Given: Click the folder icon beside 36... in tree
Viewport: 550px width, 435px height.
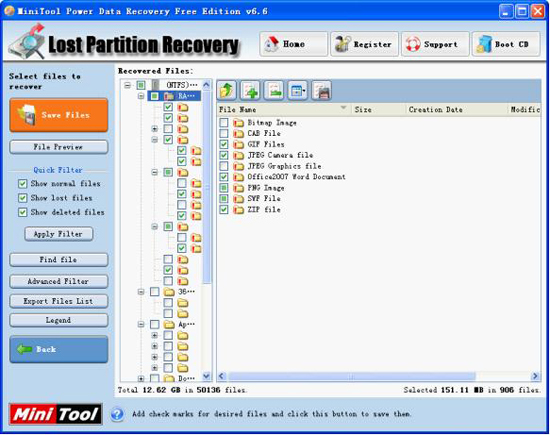Looking at the screenshot, I should [169, 292].
